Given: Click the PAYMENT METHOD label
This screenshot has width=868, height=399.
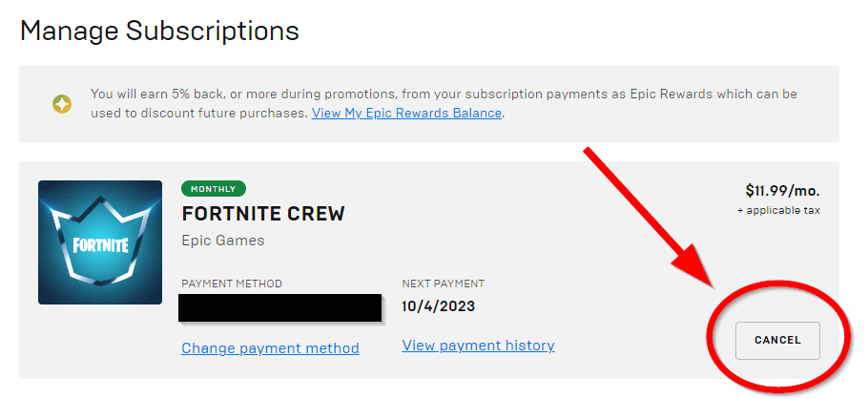Looking at the screenshot, I should (232, 283).
